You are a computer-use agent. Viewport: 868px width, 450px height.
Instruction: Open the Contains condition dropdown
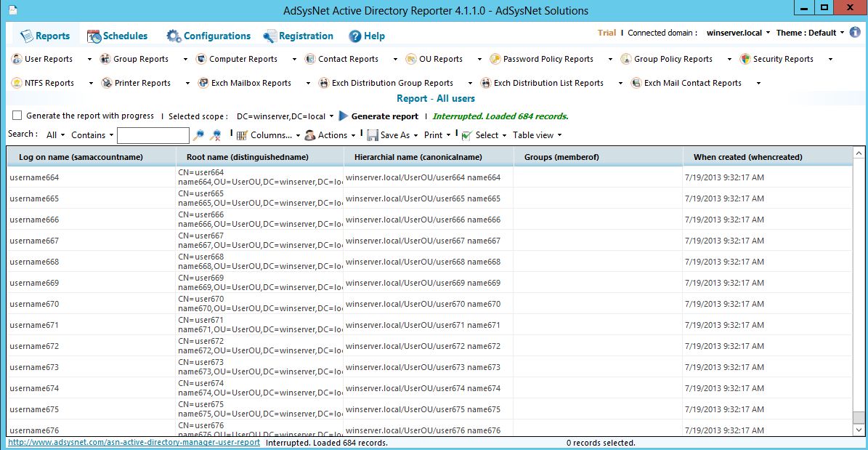tap(92, 134)
